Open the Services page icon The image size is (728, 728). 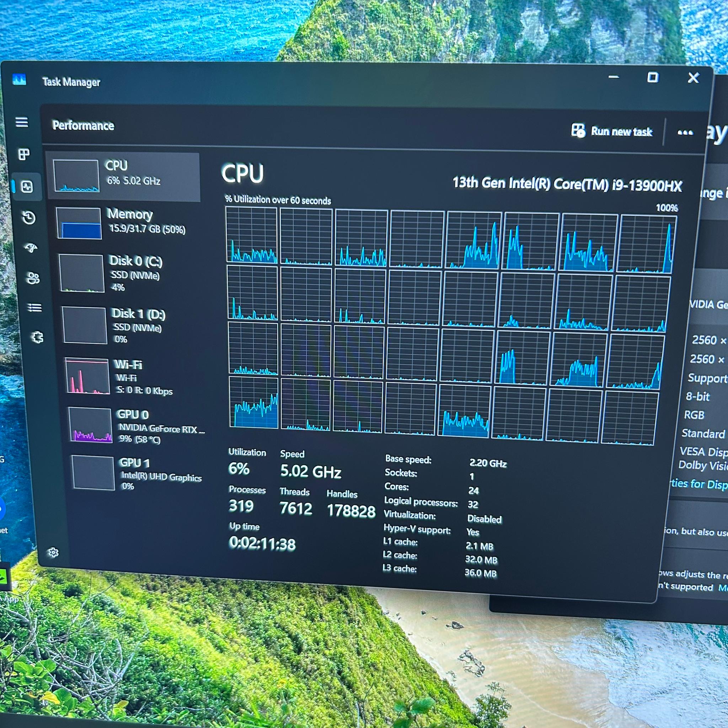pyautogui.click(x=37, y=337)
